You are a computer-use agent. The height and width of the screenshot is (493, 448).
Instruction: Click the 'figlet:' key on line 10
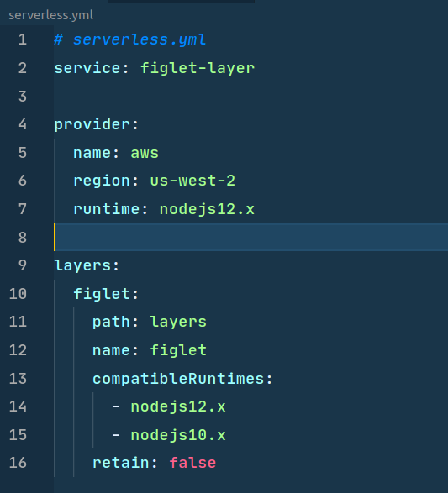click(x=106, y=294)
